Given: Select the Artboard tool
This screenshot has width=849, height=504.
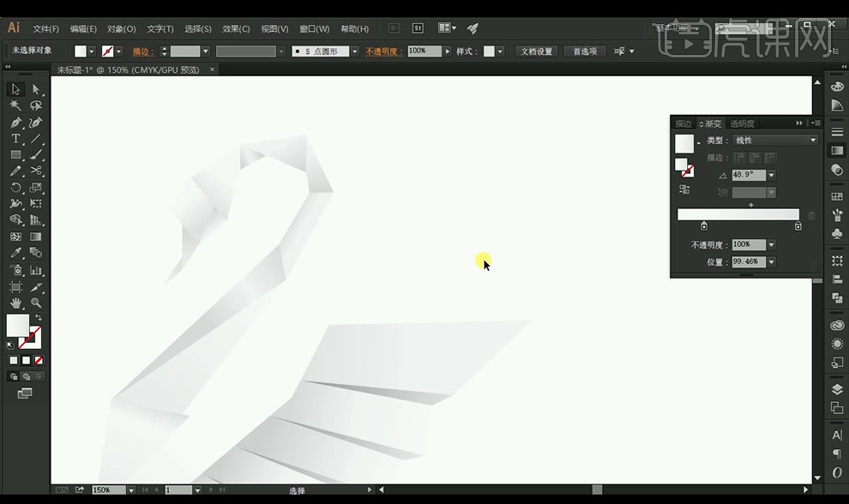Looking at the screenshot, I should click(x=15, y=287).
